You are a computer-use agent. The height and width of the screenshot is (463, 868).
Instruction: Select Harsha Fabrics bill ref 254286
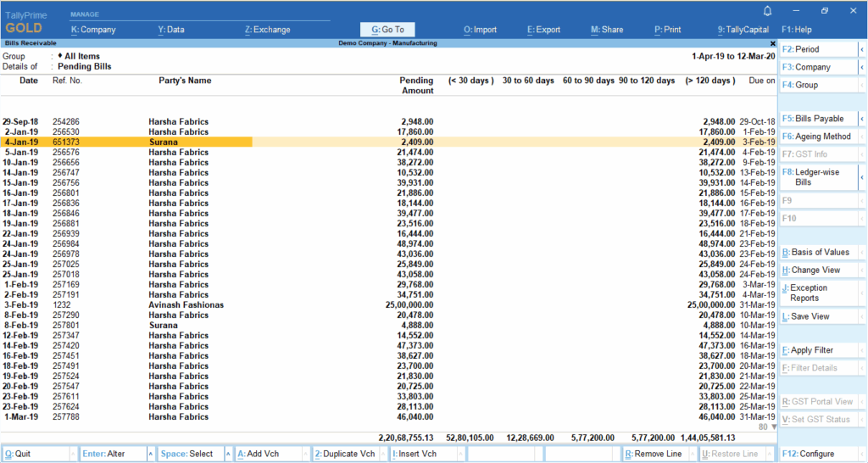pyautogui.click(x=388, y=121)
